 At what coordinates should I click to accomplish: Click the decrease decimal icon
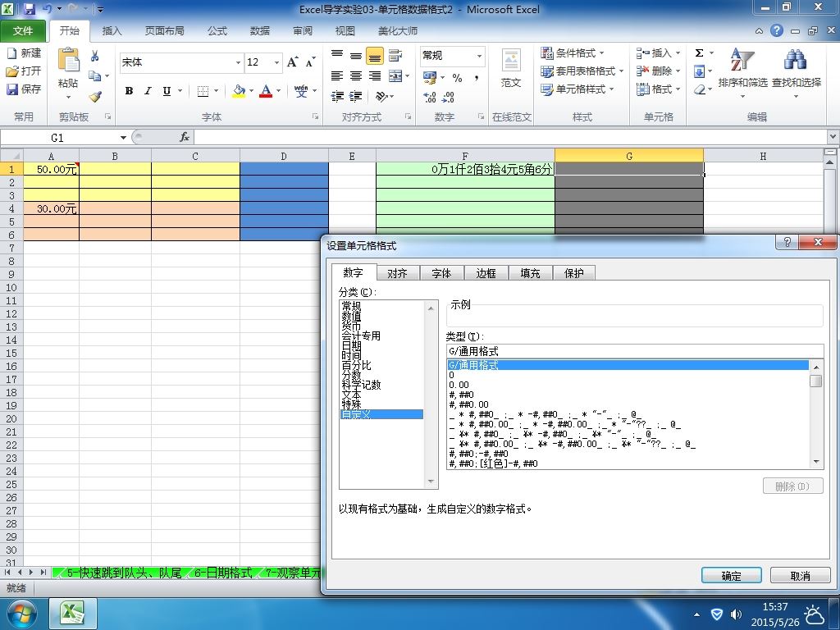449,97
